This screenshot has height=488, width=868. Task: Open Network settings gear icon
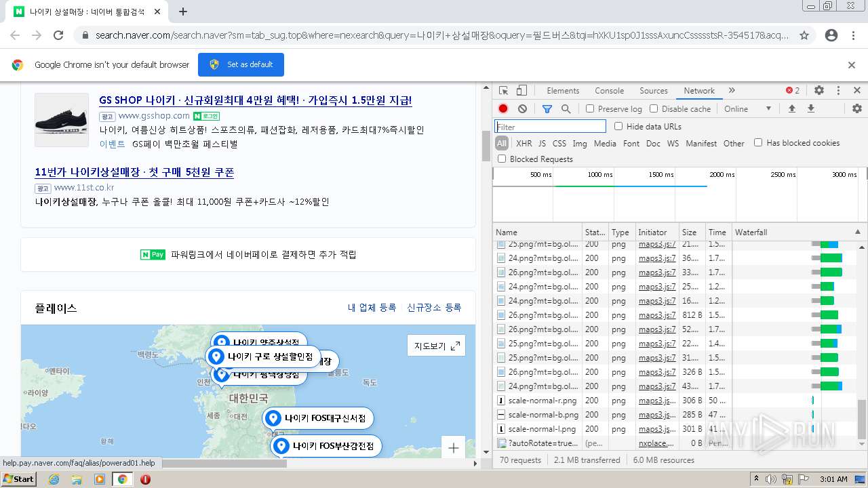click(x=857, y=108)
